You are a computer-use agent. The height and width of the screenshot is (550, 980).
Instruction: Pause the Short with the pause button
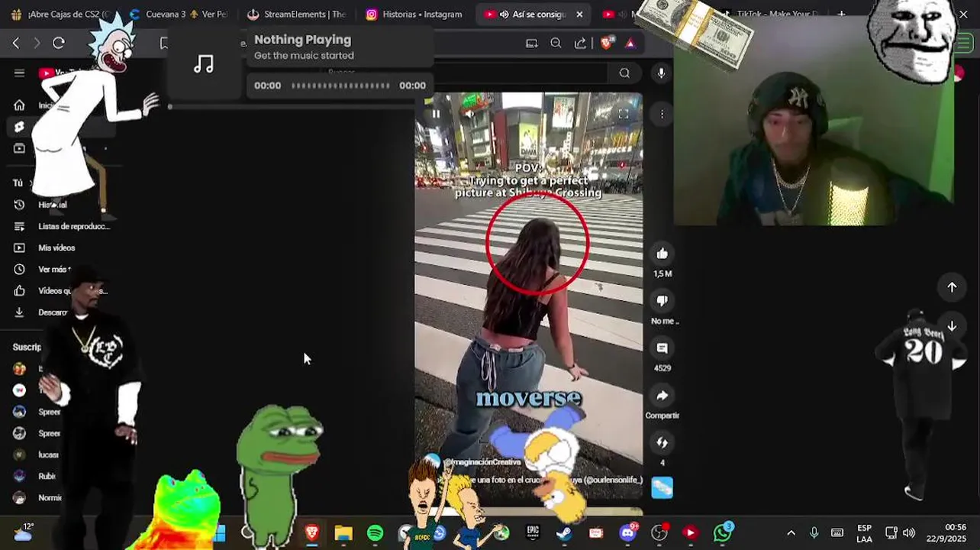coord(436,114)
